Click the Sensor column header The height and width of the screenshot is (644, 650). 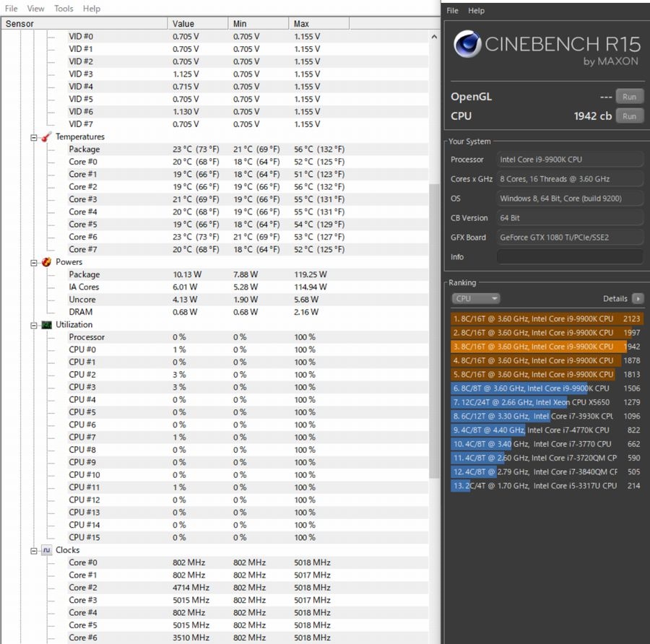click(x=84, y=24)
